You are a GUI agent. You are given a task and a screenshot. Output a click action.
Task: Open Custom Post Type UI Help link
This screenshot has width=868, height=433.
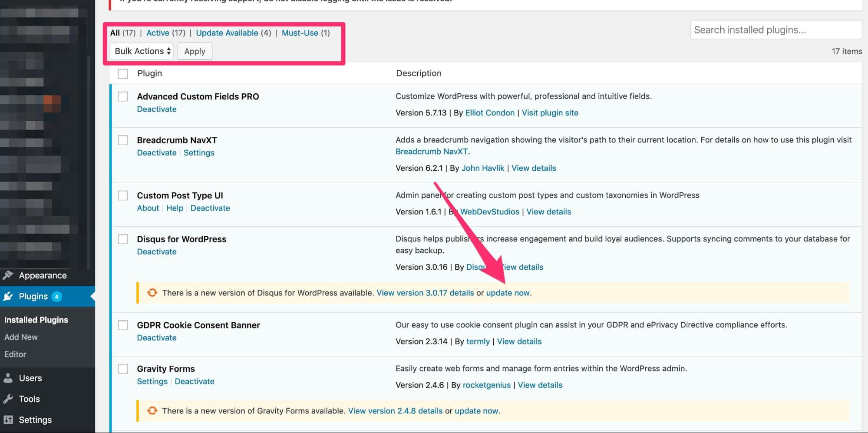point(175,208)
